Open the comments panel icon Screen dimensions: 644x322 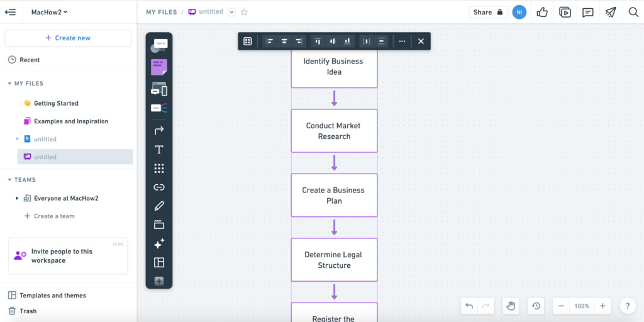588,13
